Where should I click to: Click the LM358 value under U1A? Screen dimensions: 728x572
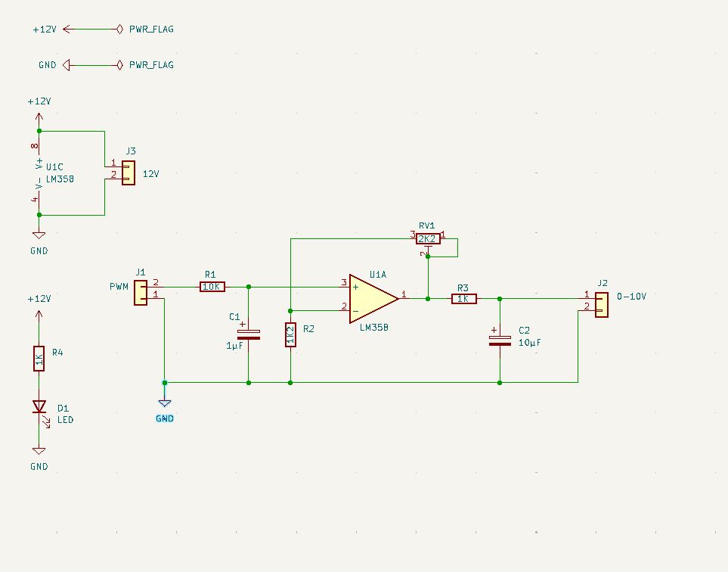373,328
